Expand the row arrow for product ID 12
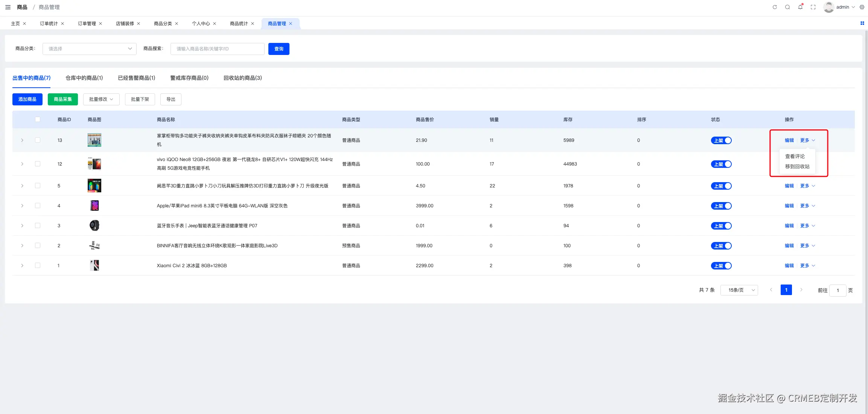Image resolution: width=868 pixels, height=414 pixels. click(x=22, y=164)
